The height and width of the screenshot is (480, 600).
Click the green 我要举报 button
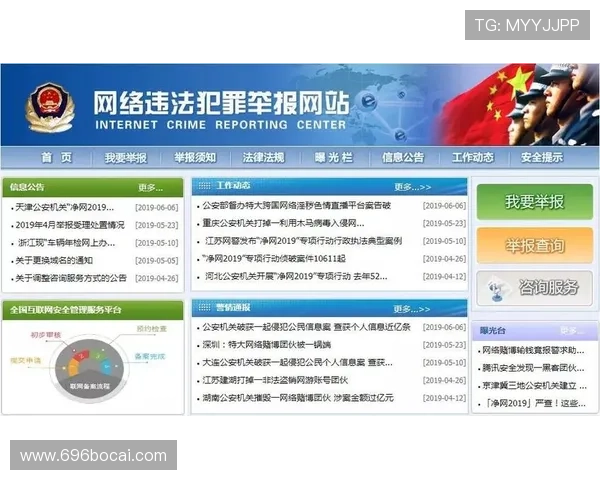coord(535,202)
